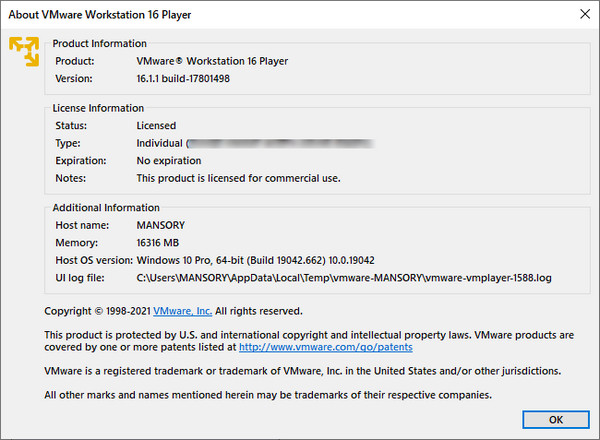Click the product name VMware Workstation 16 Player
The width and height of the screenshot is (600, 440).
[212, 61]
